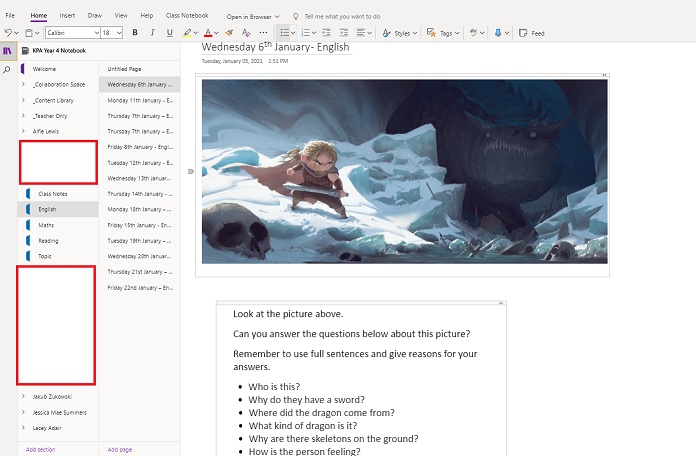
Task: Open the numbering style dropdown arrow
Action: tap(314, 33)
